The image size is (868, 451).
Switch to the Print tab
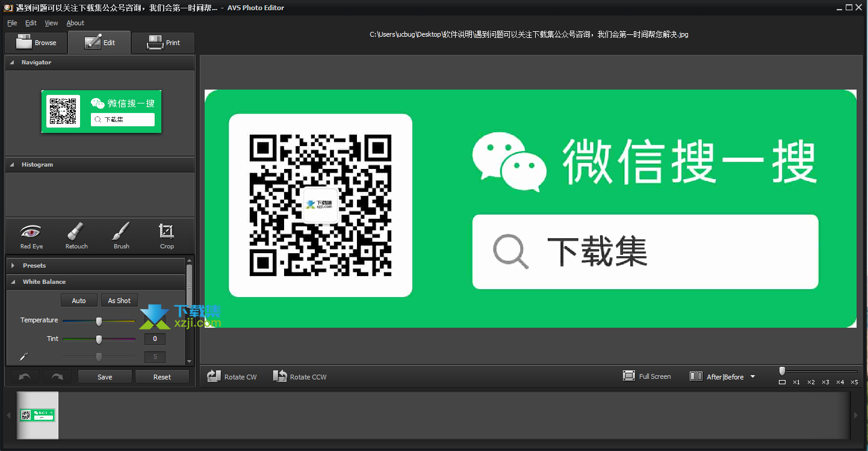pyautogui.click(x=163, y=43)
